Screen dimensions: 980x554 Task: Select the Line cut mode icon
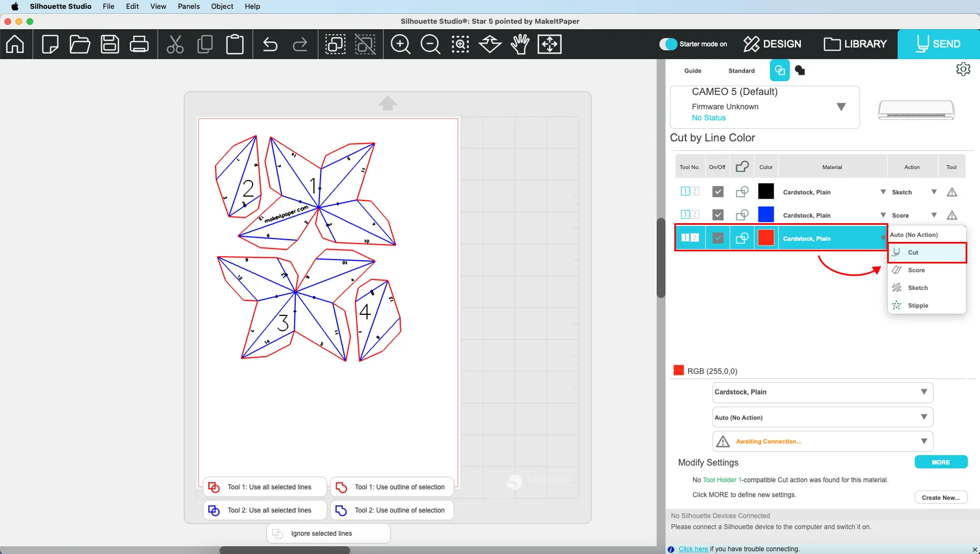[x=780, y=70]
